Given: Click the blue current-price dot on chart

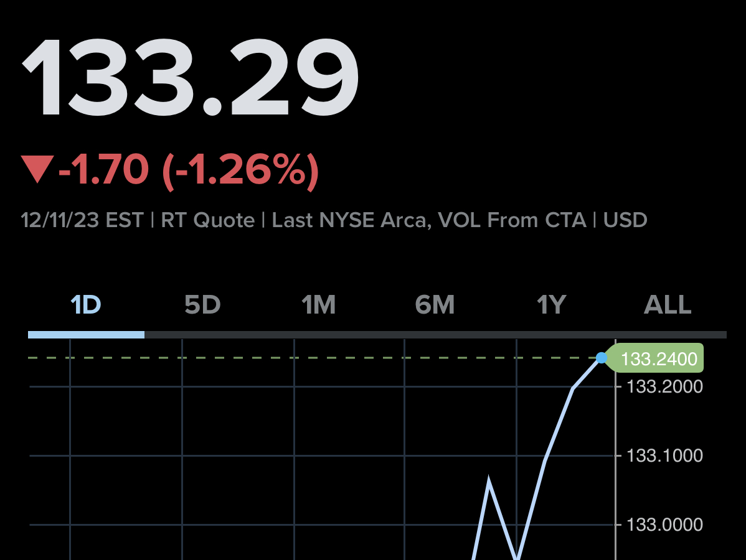Looking at the screenshot, I should (602, 358).
